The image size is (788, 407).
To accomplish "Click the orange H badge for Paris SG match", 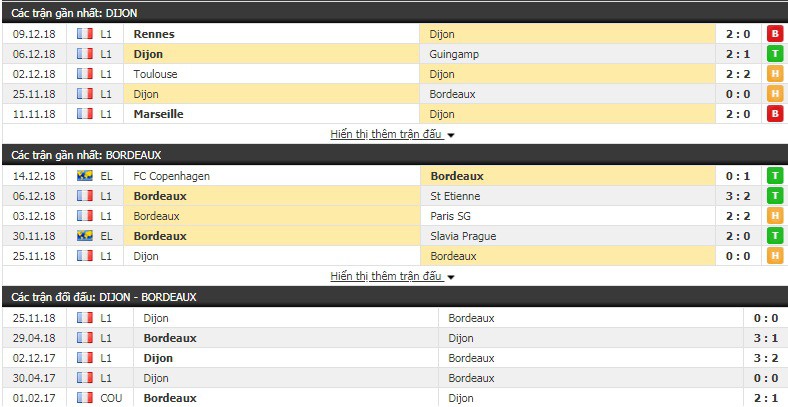I will 775,216.
